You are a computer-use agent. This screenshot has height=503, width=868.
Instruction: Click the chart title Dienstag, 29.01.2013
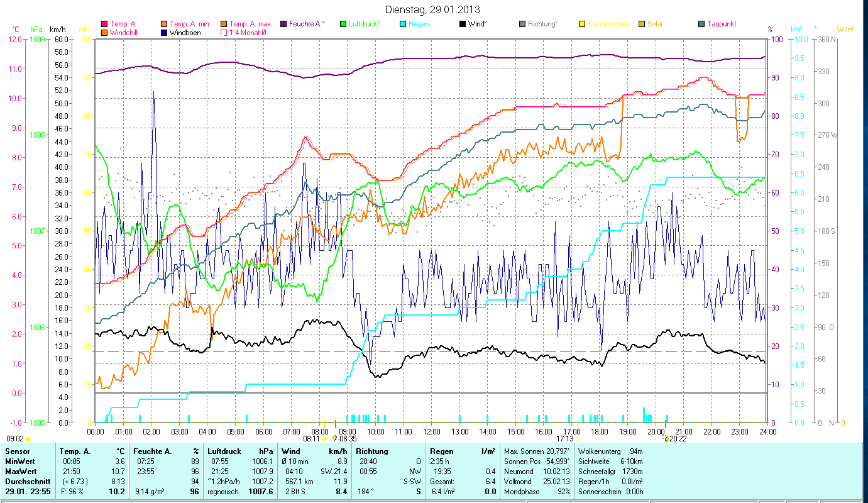[x=432, y=9]
